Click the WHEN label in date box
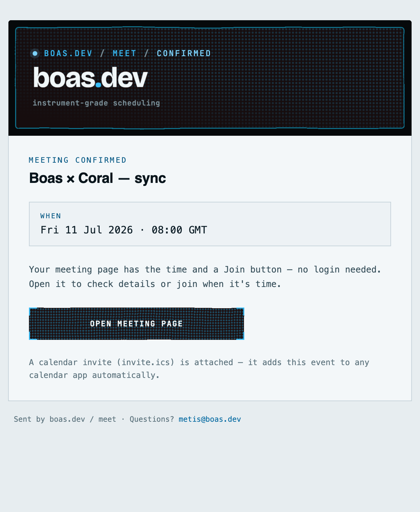This screenshot has height=512, width=420. click(51, 216)
